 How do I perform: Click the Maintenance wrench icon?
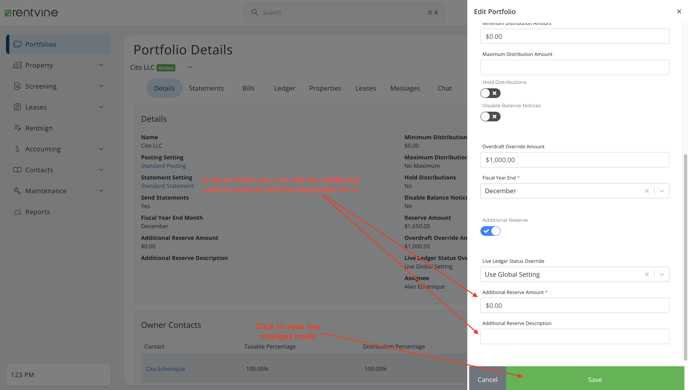tap(17, 191)
